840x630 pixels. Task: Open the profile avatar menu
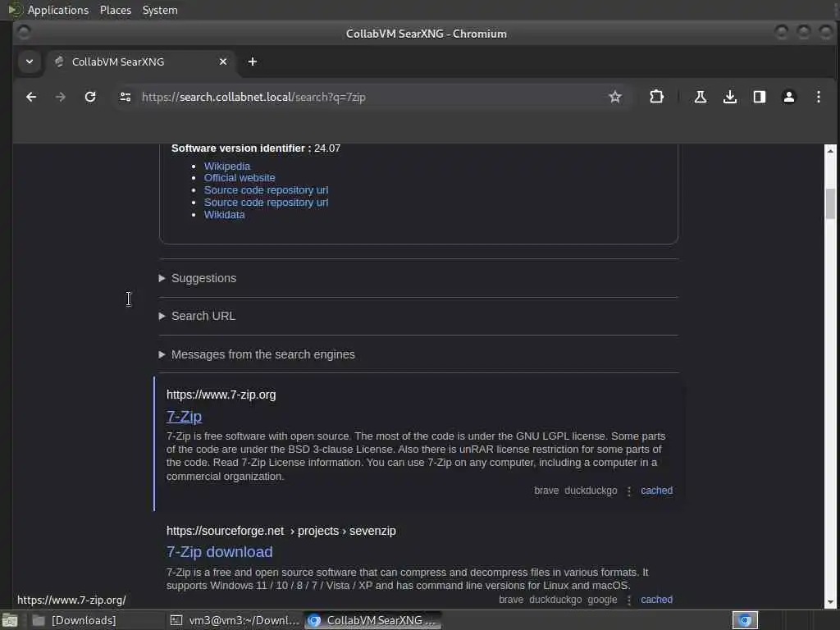(x=788, y=97)
